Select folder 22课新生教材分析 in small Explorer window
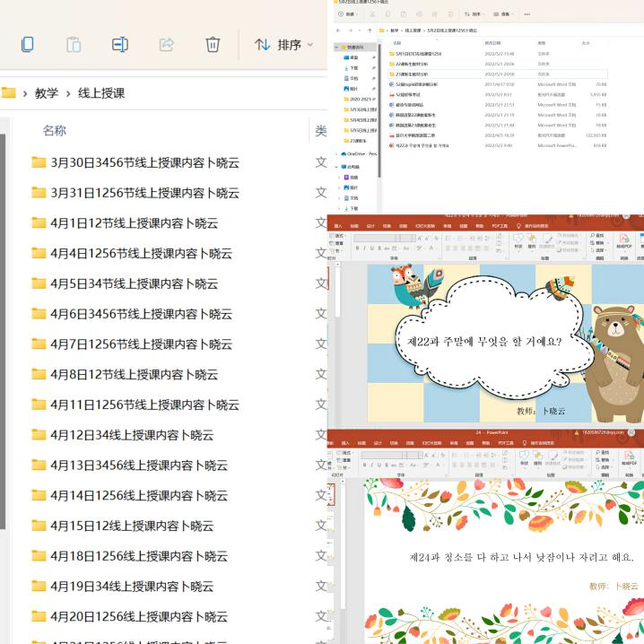Viewport: 644px width, 644px height. (x=412, y=64)
